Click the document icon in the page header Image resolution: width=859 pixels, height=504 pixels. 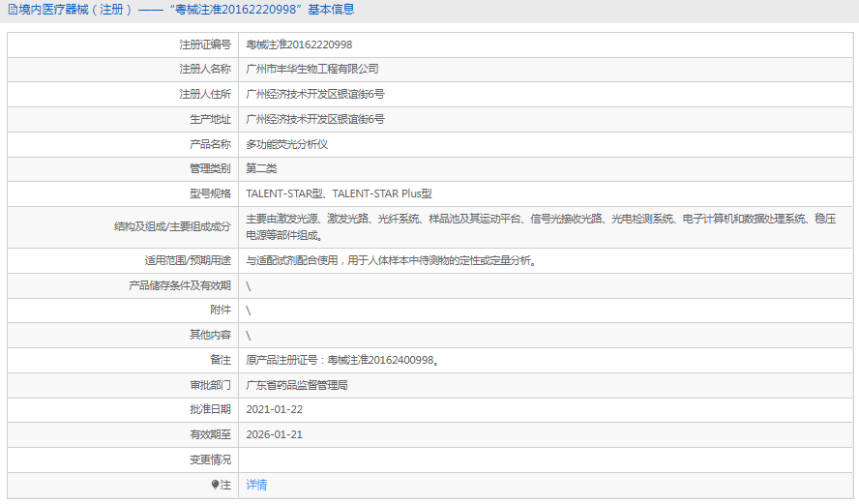[x=13, y=10]
